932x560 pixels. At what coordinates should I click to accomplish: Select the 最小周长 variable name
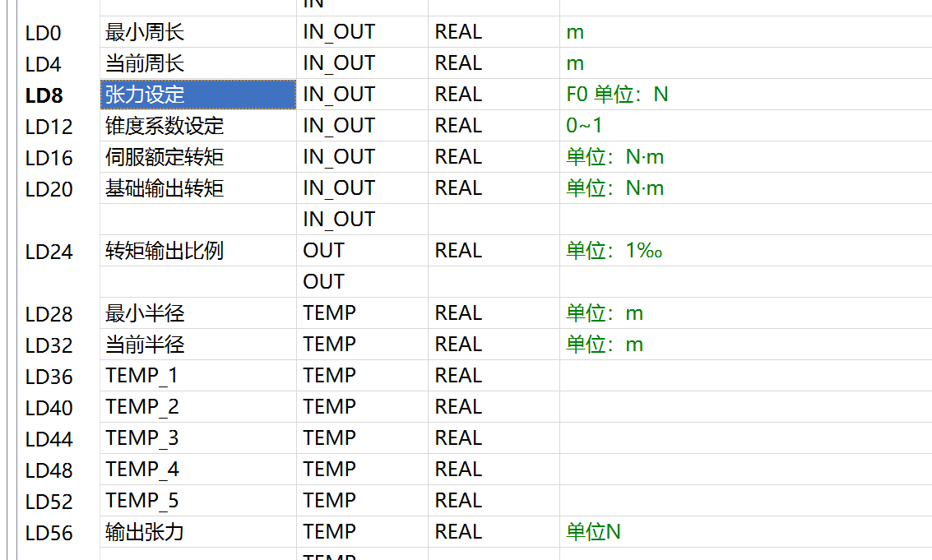click(145, 32)
